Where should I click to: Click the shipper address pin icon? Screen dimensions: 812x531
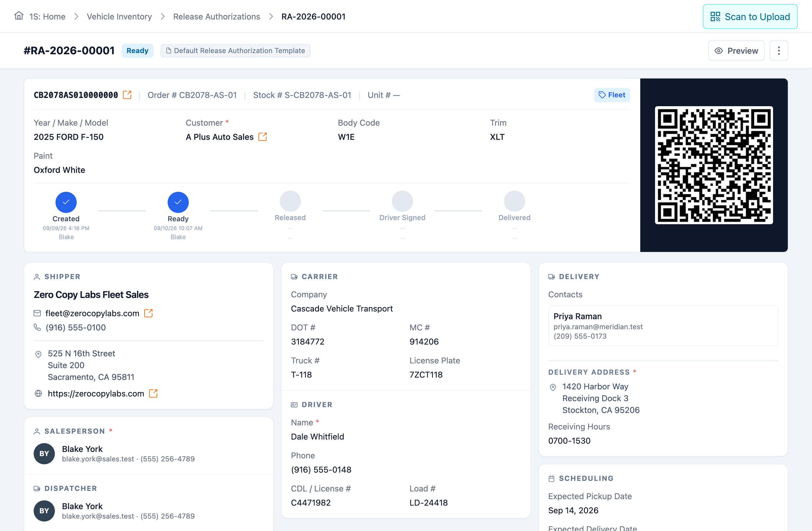point(38,354)
